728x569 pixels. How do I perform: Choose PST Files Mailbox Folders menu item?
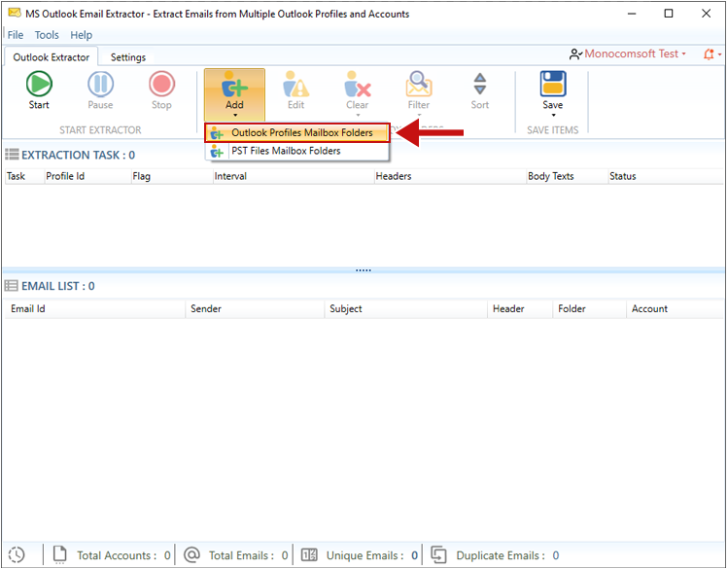click(297, 151)
